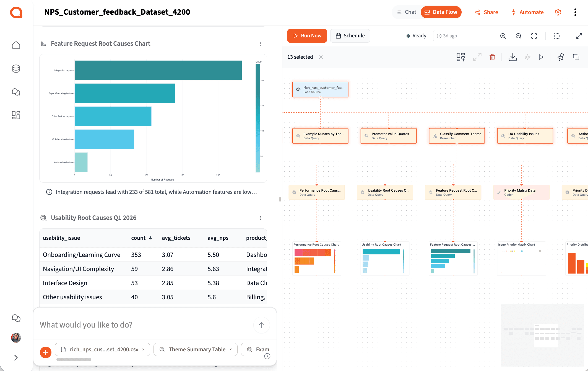Screen dimensions: 588x371
Task: Toggle fullscreen view with the diagonal arrows
Action: point(579,36)
